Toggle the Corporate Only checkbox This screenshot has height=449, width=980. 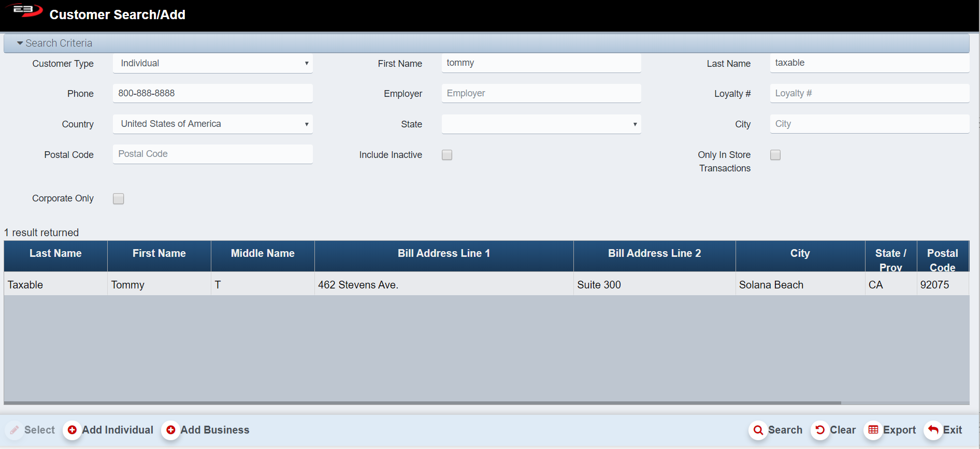click(x=119, y=199)
